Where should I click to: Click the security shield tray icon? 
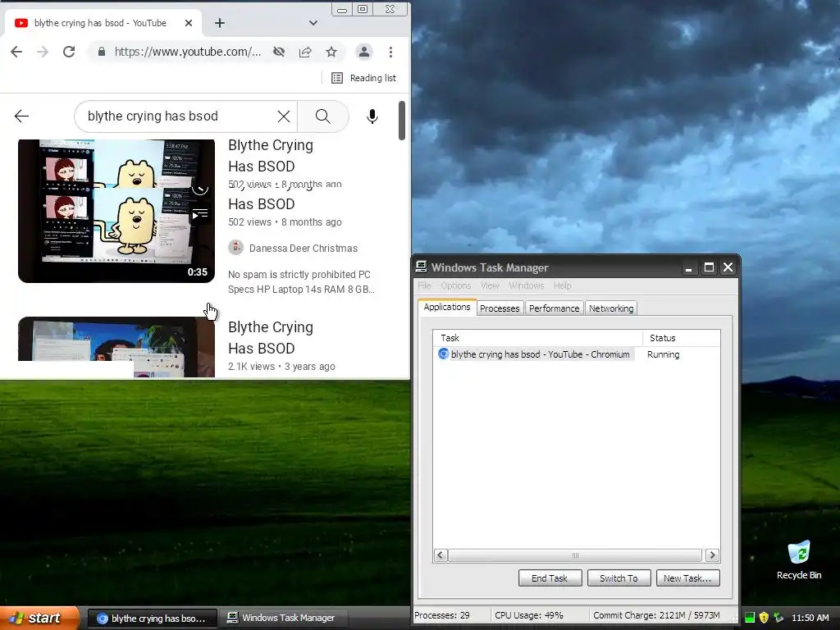point(764,618)
